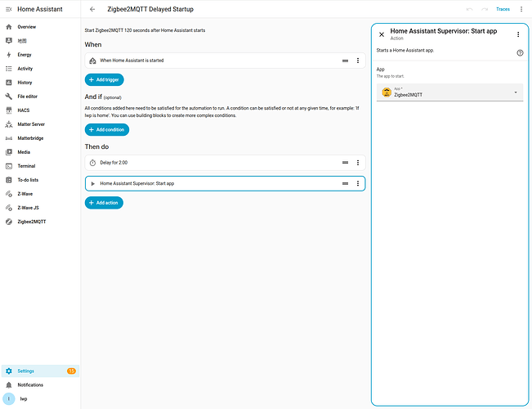Viewport: 532px width, 409px height.
Task: Click the Zigbee2MQTT bee app icon
Action: pyautogui.click(x=387, y=92)
